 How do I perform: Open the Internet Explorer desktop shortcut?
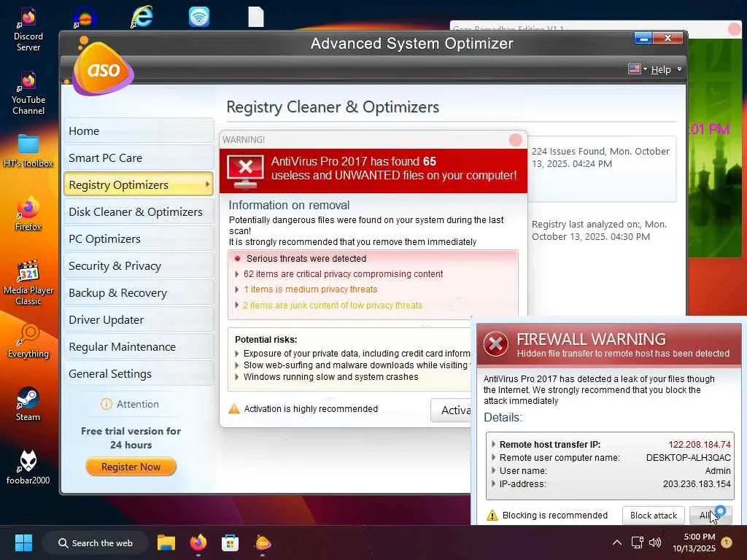(x=142, y=17)
